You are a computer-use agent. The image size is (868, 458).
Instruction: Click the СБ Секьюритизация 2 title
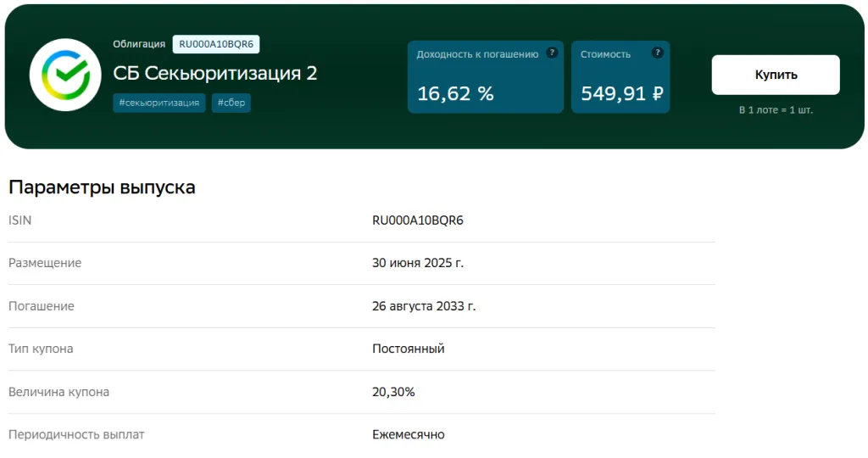pyautogui.click(x=215, y=74)
